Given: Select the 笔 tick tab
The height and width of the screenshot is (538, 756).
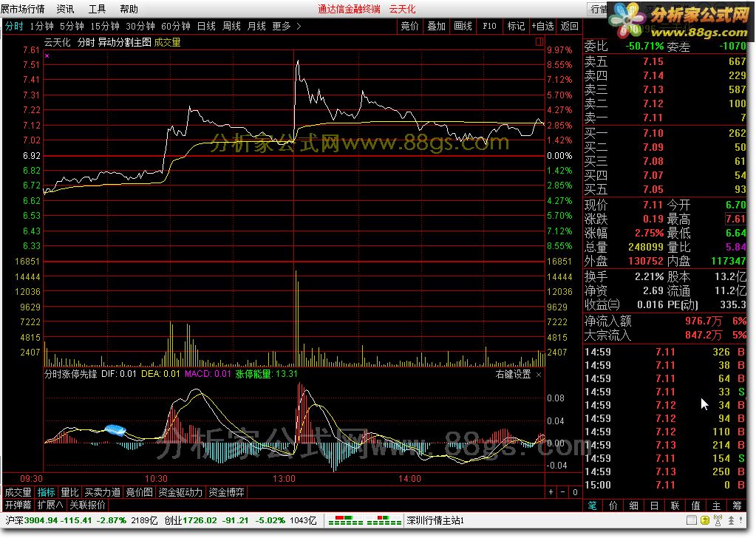Looking at the screenshot, I should [x=593, y=505].
